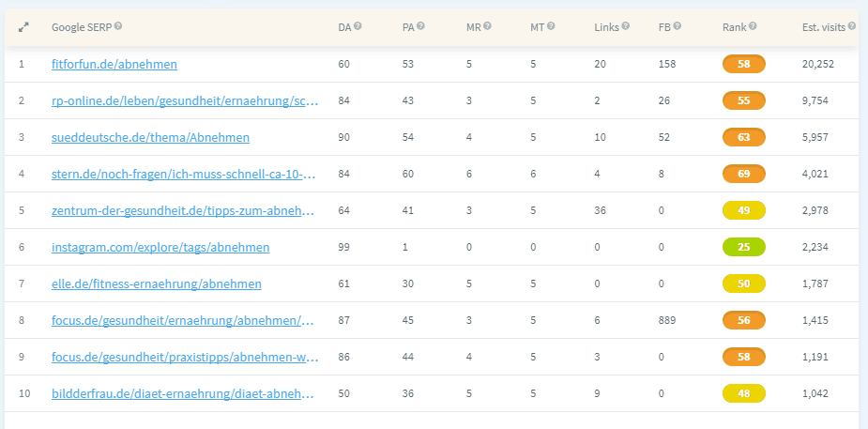Click the green rank badge showing 25

click(x=744, y=247)
